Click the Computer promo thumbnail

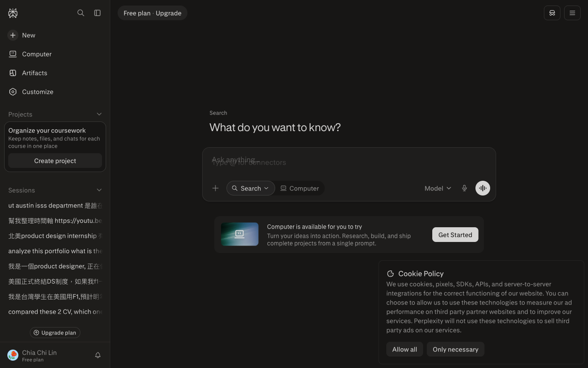point(240,234)
